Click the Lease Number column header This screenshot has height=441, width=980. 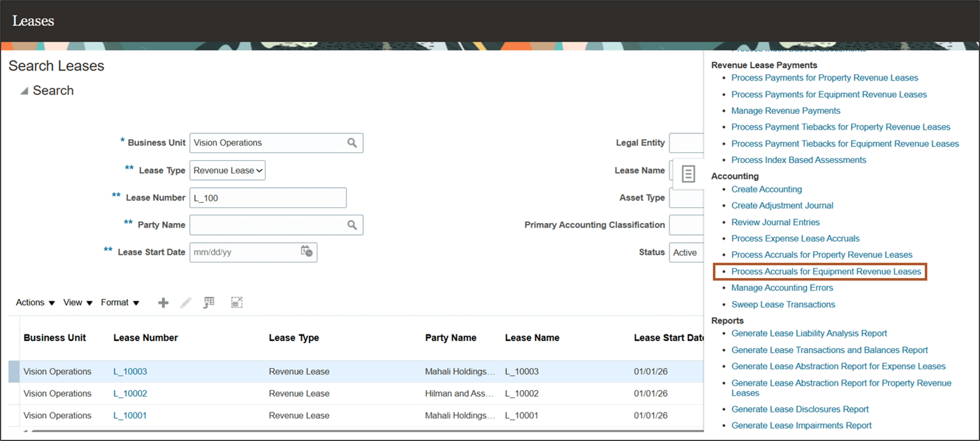[x=146, y=338]
